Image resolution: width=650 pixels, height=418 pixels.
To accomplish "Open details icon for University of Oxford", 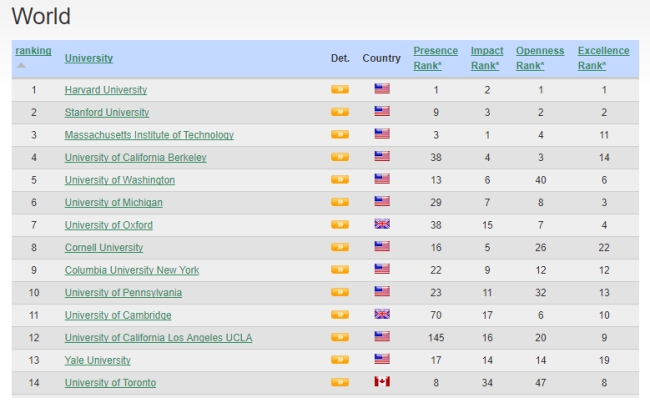I will [340, 224].
